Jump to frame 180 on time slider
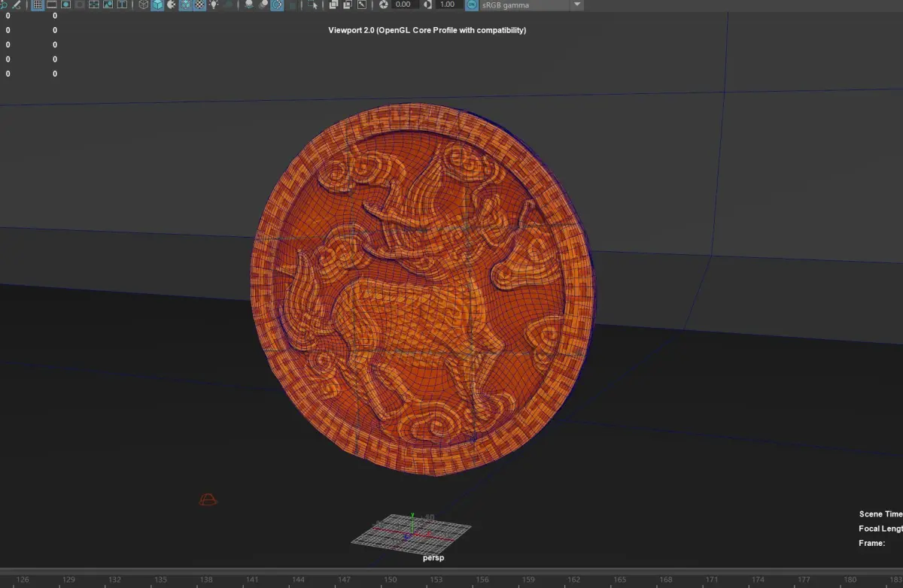This screenshot has width=903, height=588. coord(850,580)
